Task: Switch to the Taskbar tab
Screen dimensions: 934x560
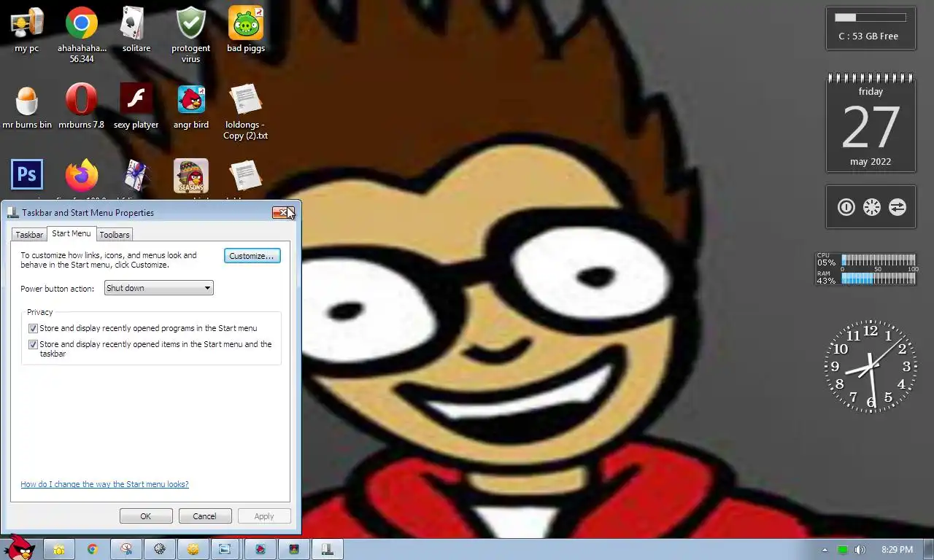Action: tap(29, 235)
